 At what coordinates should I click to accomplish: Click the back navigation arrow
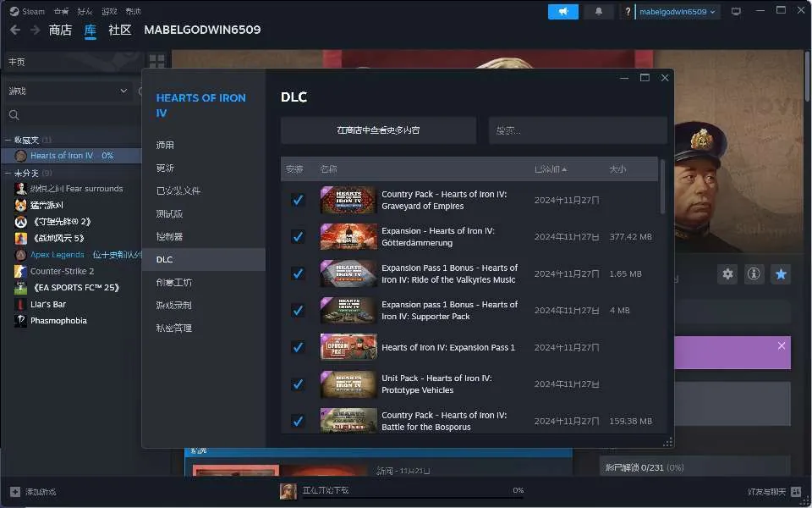click(x=14, y=30)
